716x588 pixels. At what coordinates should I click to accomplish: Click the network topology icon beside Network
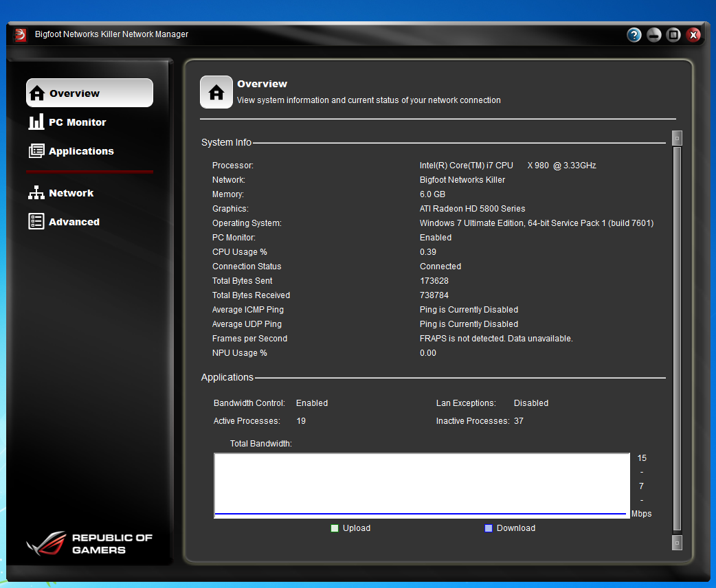[36, 192]
